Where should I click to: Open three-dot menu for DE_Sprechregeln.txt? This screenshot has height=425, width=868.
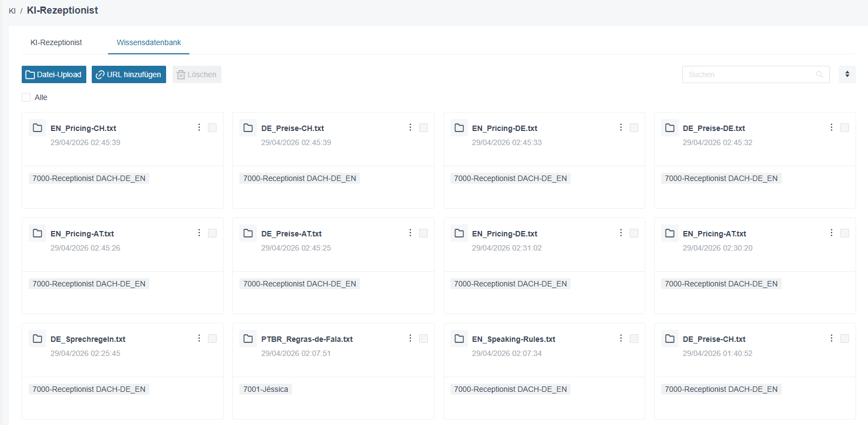click(x=199, y=338)
